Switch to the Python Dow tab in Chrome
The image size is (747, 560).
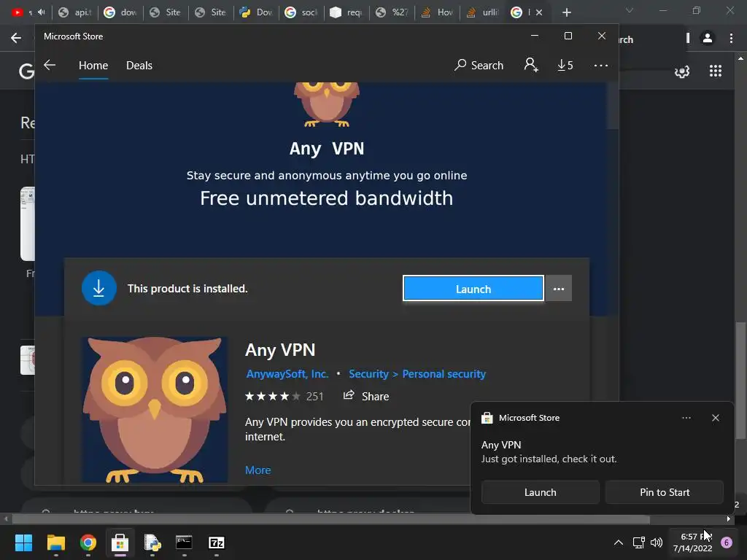click(258, 12)
